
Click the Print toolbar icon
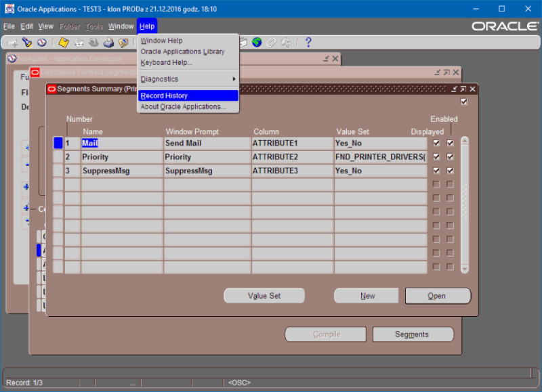110,42
